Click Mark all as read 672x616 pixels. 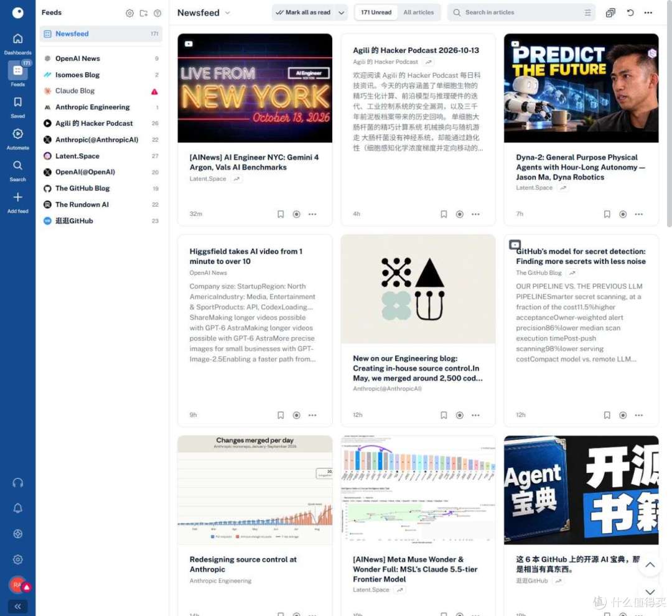304,12
